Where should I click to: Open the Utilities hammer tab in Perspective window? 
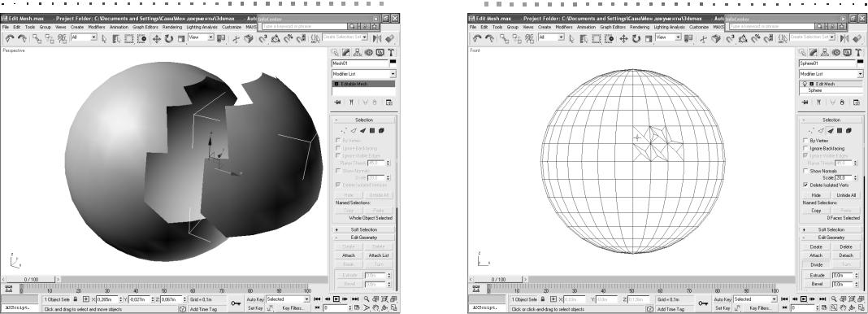point(392,53)
